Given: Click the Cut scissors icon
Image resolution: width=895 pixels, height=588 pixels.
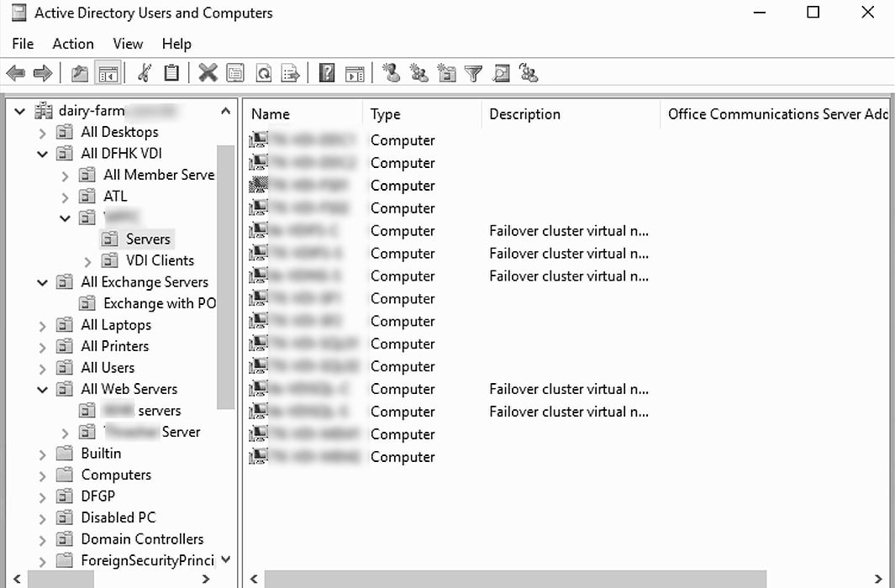Looking at the screenshot, I should click(x=145, y=73).
